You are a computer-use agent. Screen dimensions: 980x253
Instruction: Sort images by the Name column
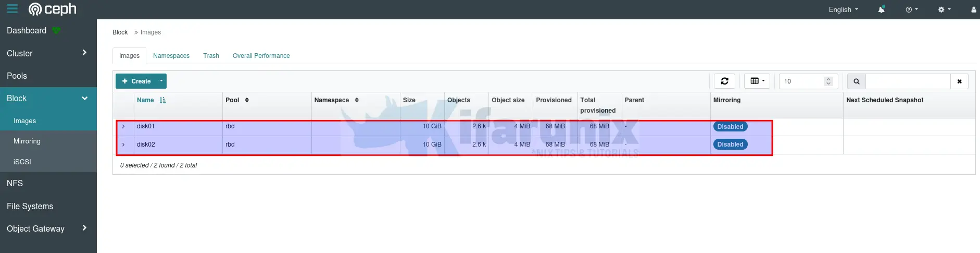click(x=146, y=100)
